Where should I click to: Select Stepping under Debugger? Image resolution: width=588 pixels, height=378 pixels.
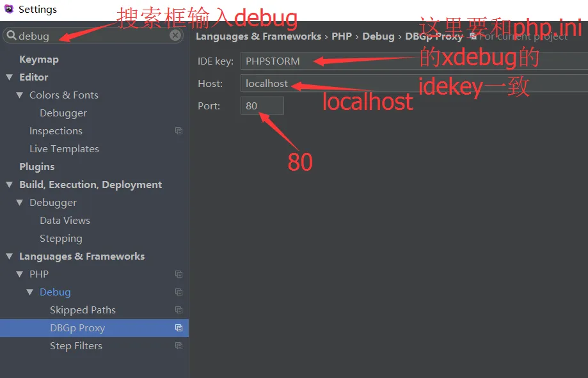tap(61, 239)
